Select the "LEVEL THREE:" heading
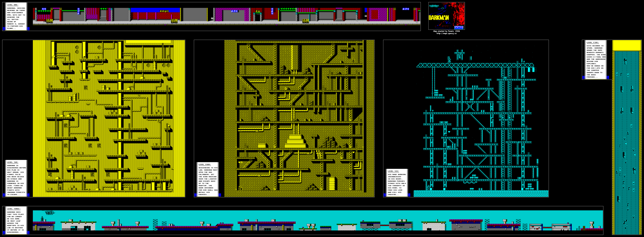Viewport: 644px width, 237px height. (x=14, y=209)
